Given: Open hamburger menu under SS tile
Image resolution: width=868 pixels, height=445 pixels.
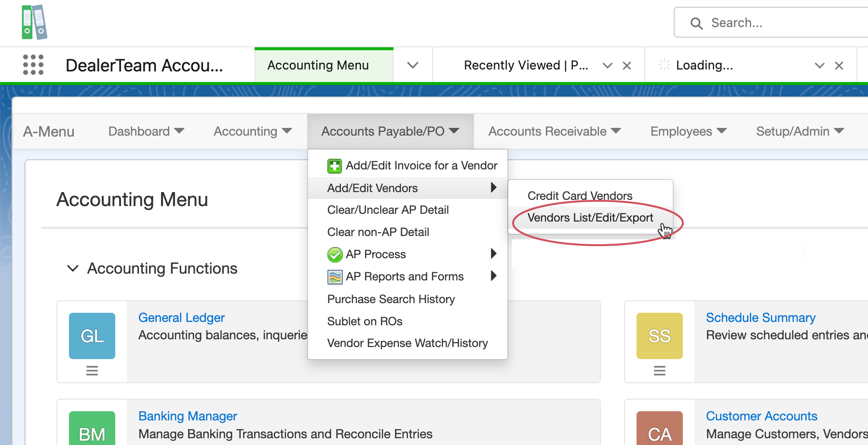Looking at the screenshot, I should pyautogui.click(x=660, y=371).
